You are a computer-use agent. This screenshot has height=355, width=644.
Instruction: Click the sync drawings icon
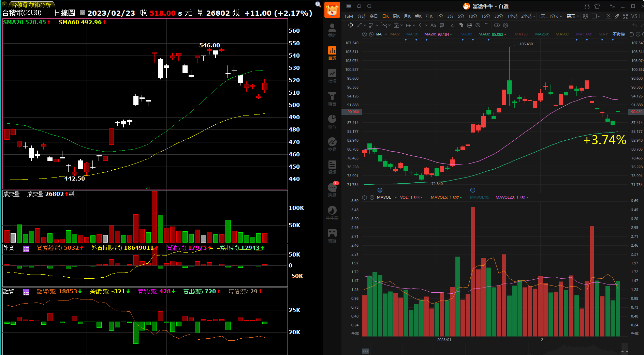(469, 25)
